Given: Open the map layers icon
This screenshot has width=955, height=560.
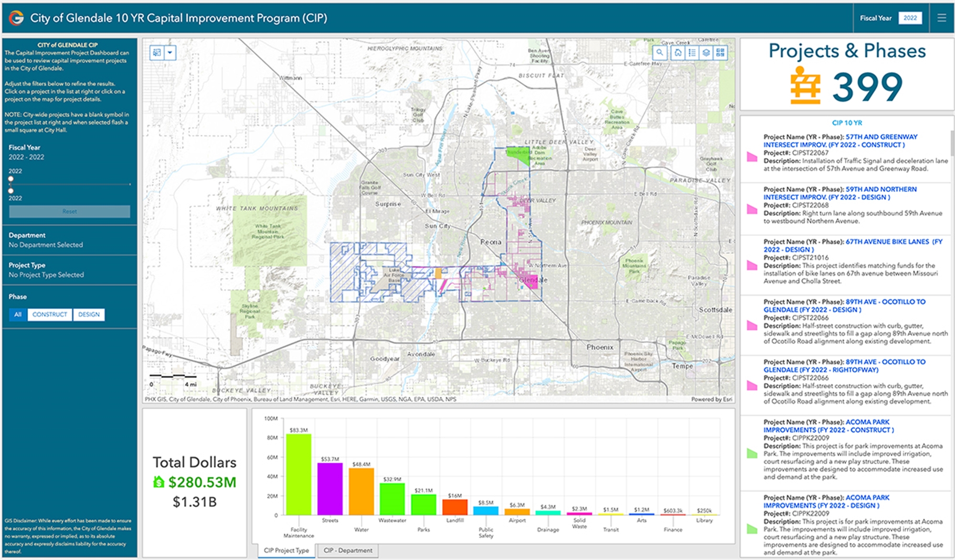Looking at the screenshot, I should (706, 53).
